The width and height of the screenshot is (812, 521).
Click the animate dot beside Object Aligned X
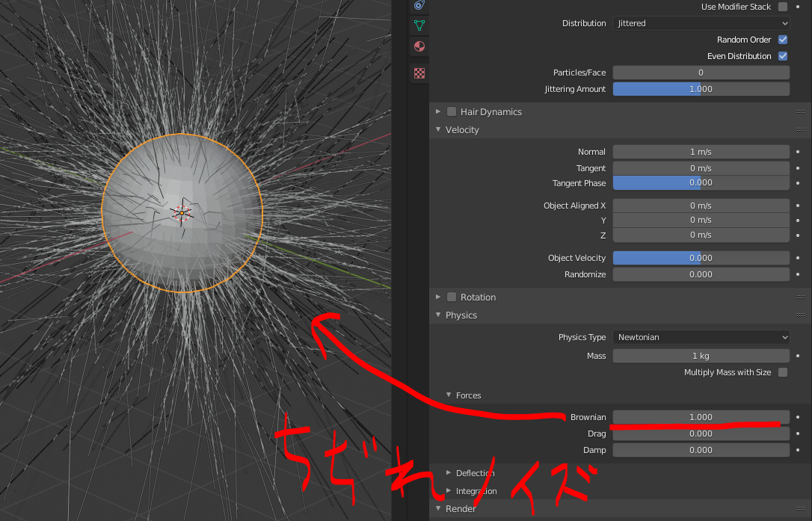798,206
